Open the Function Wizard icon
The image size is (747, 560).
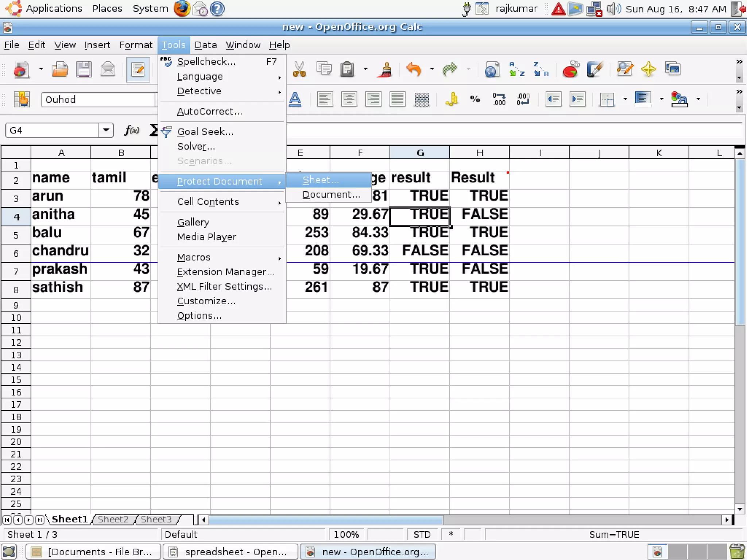132,130
